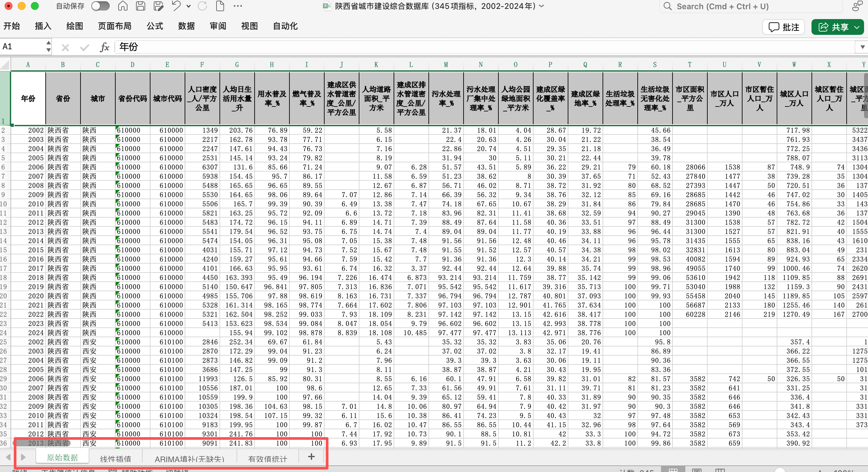Click the new document icon
Screen dimensions: 868x472
pos(220,6)
